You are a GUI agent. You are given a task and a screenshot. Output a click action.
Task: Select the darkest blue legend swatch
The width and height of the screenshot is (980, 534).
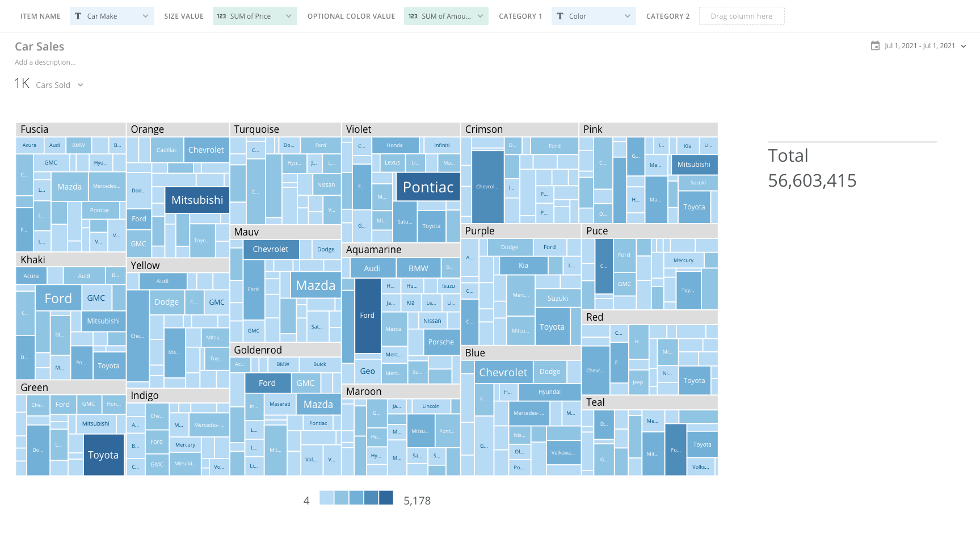coord(386,497)
